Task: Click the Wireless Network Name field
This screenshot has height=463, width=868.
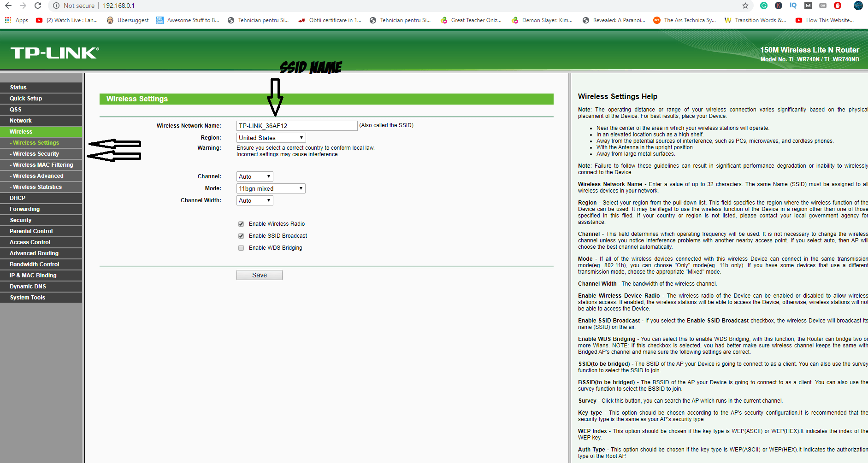Action: coord(297,126)
